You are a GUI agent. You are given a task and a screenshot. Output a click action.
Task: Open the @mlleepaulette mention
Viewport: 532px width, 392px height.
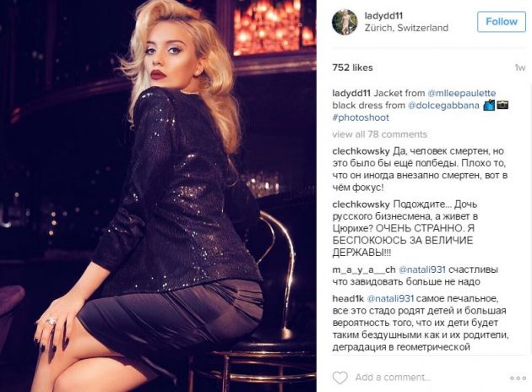tap(462, 93)
